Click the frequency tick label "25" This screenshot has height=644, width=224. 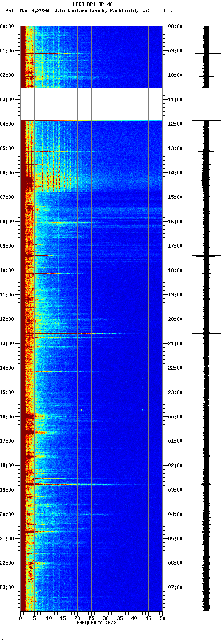click(x=91, y=618)
